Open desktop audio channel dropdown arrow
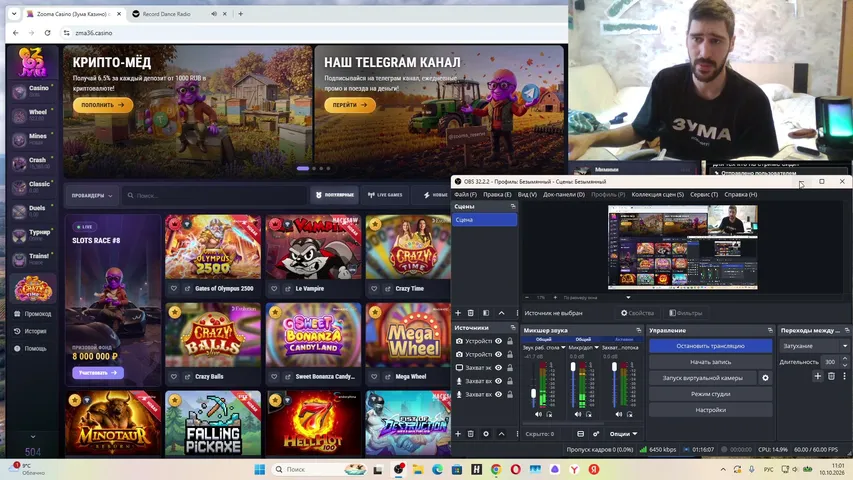Image resolution: width=853 pixels, height=480 pixels. click(563, 347)
